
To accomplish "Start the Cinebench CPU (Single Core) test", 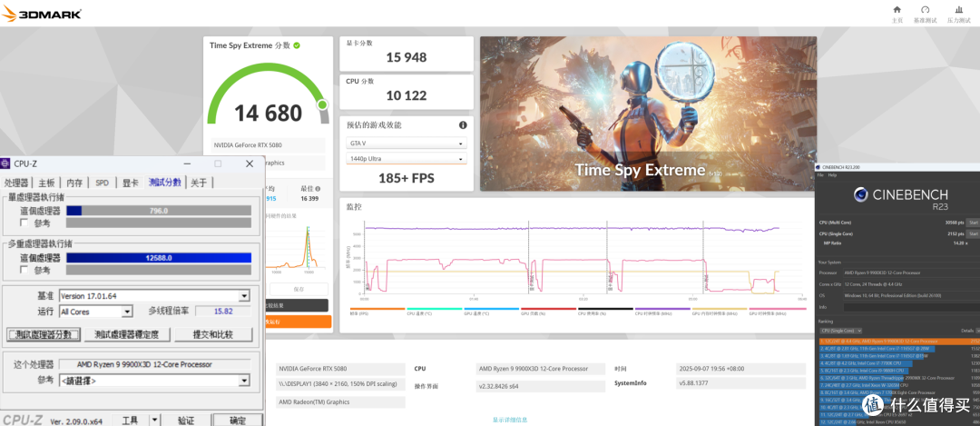I will point(973,233).
